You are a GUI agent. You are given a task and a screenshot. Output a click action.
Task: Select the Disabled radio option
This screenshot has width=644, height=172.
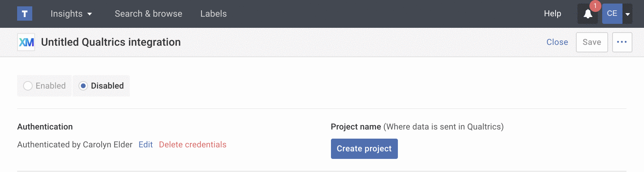(x=83, y=86)
